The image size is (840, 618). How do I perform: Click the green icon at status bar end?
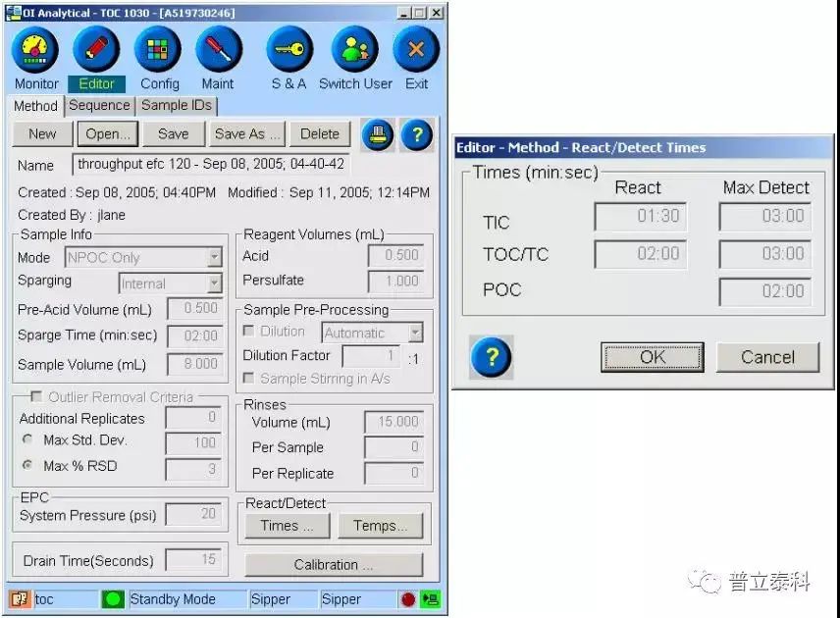(430, 598)
